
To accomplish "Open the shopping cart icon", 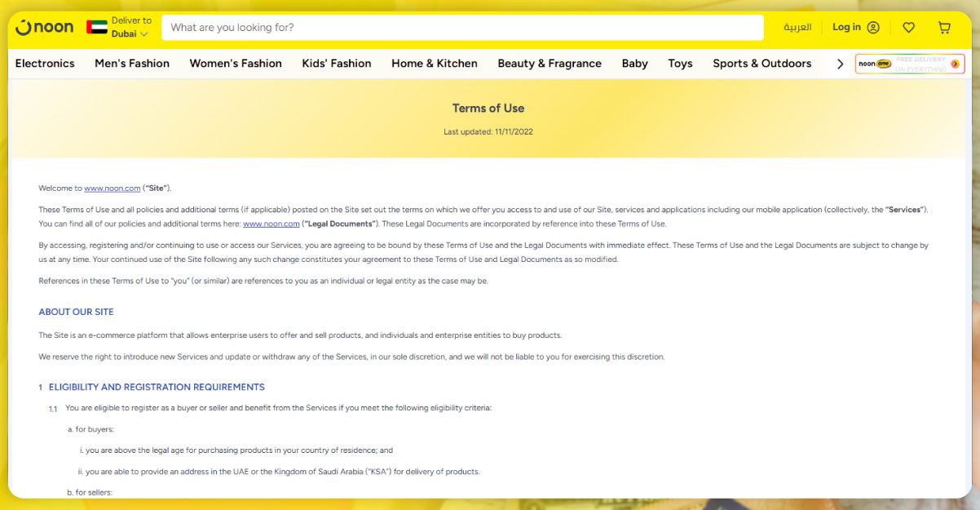I will (x=944, y=27).
